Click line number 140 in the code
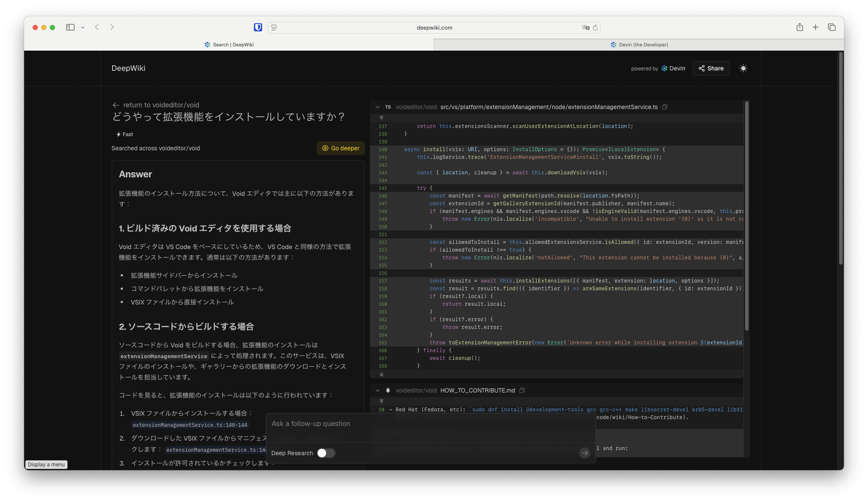This screenshot has width=868, height=502. click(x=382, y=149)
